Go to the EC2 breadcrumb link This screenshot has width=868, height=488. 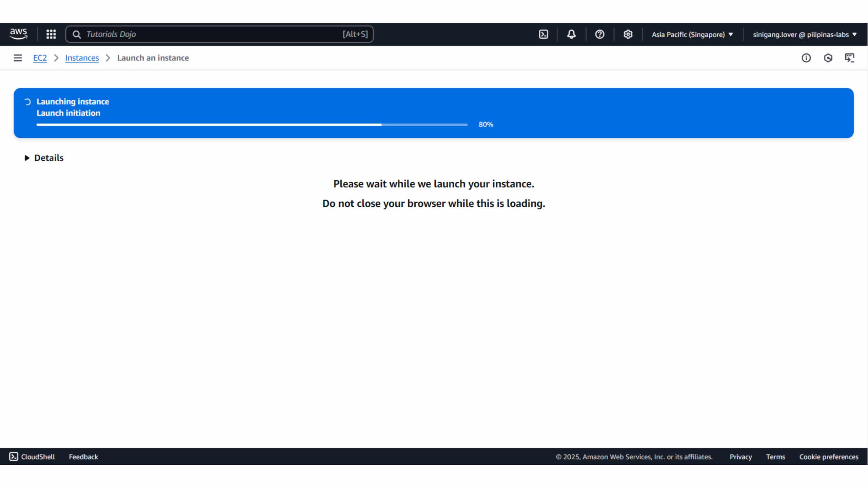click(x=40, y=58)
